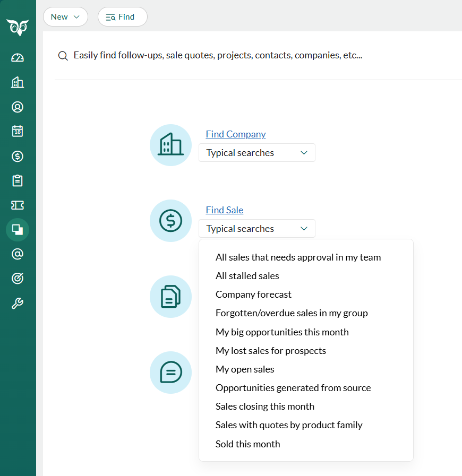Select 'All stalled sales' from the list
The width and height of the screenshot is (462, 476).
point(247,276)
